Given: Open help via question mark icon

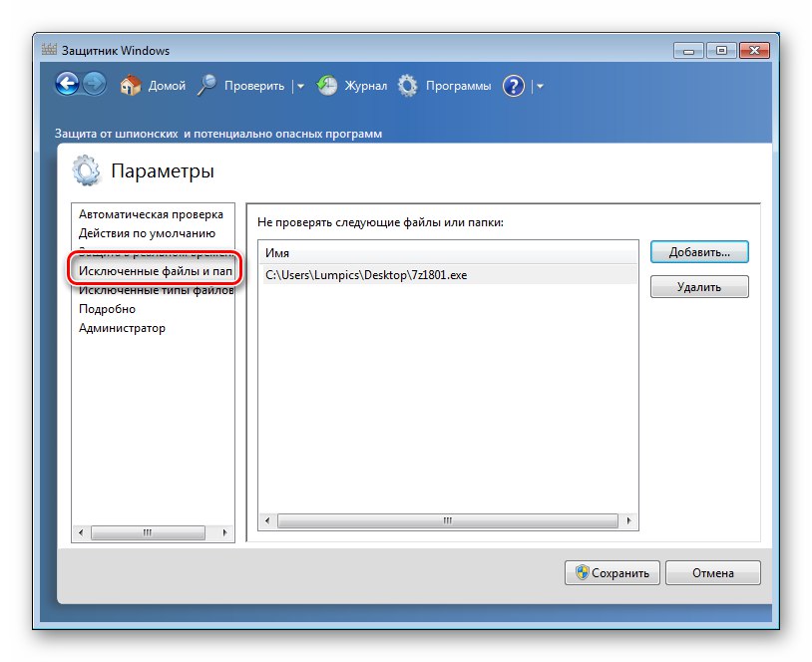Looking at the screenshot, I should click(513, 86).
